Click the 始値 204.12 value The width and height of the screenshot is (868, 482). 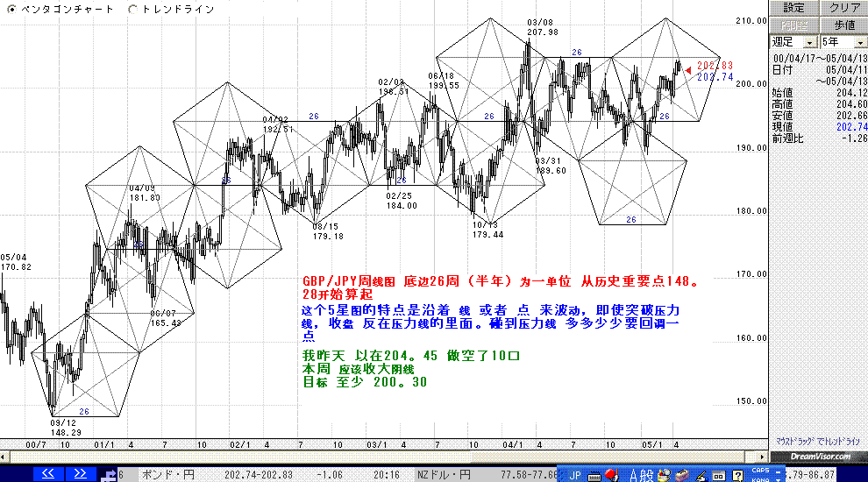[x=851, y=93]
